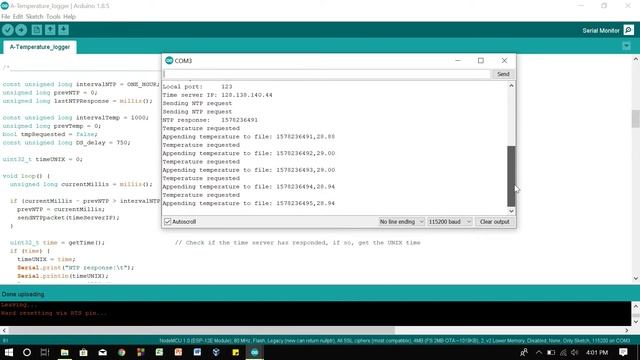
Task: Focus the COM3 serial input field
Action: pyautogui.click(x=327, y=74)
